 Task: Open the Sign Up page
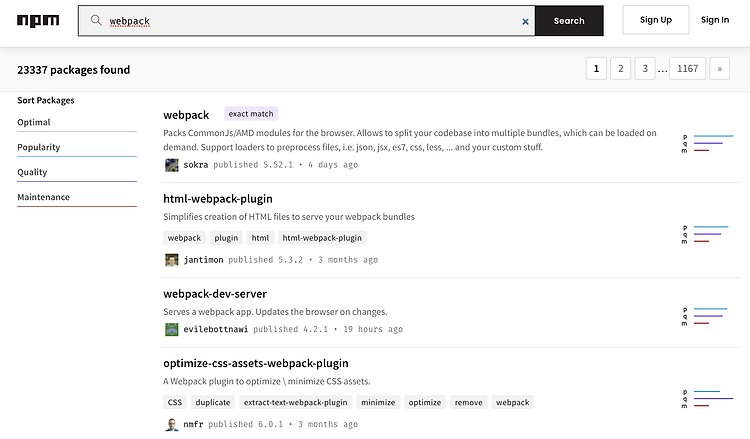pyautogui.click(x=656, y=20)
